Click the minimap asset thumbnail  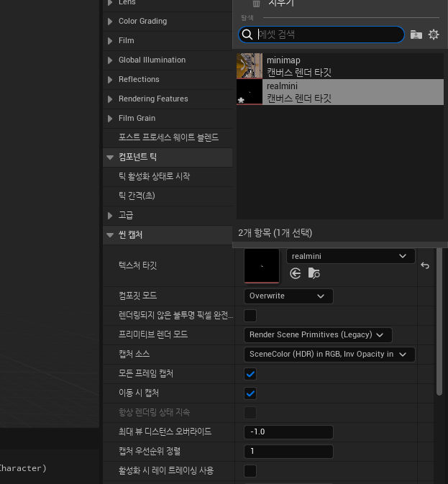pos(250,65)
